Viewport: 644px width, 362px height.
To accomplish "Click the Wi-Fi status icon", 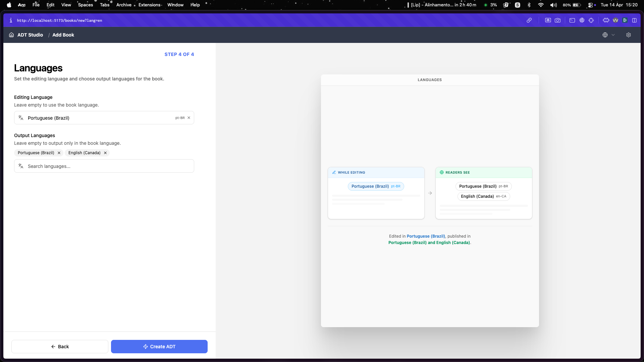I will point(541,5).
